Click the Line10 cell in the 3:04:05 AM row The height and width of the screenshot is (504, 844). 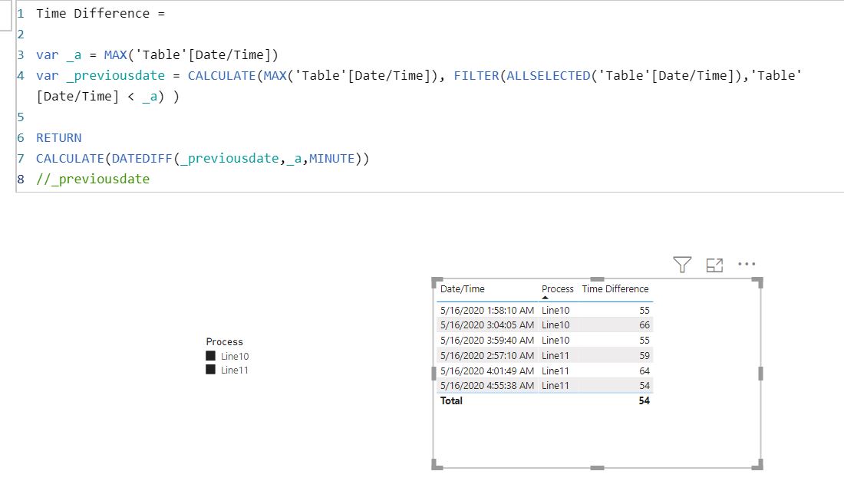[556, 325]
